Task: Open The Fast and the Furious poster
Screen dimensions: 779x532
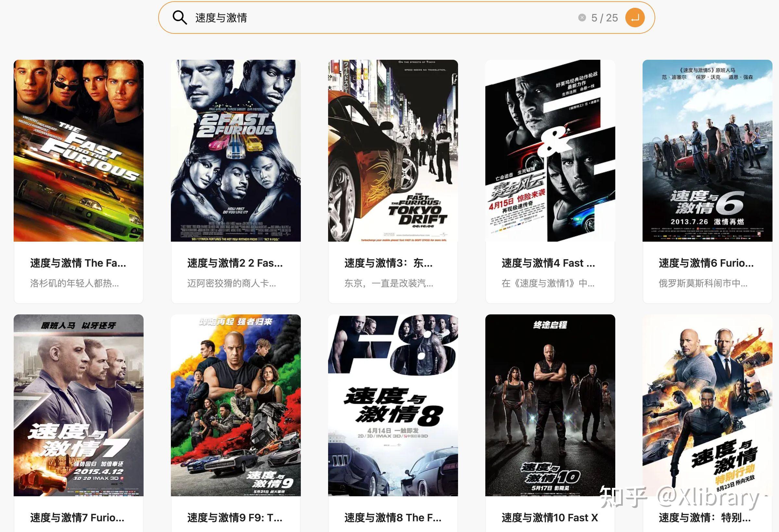Action: click(x=79, y=151)
